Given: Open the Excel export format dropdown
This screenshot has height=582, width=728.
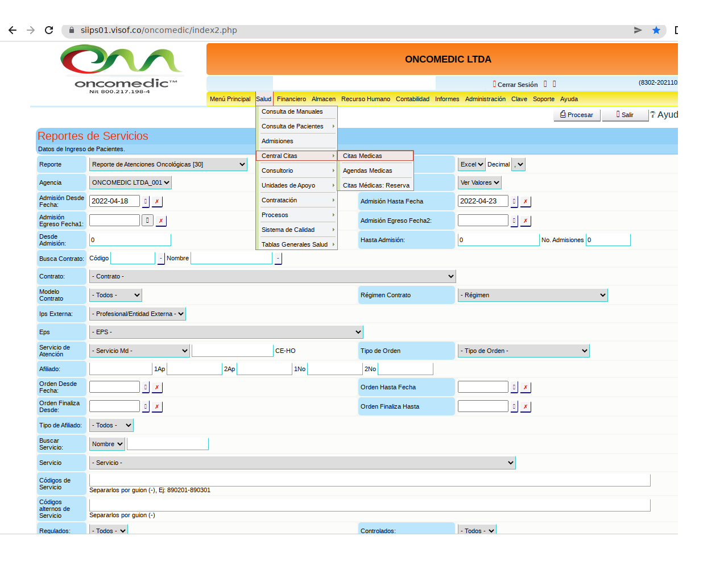Looking at the screenshot, I should 471,164.
